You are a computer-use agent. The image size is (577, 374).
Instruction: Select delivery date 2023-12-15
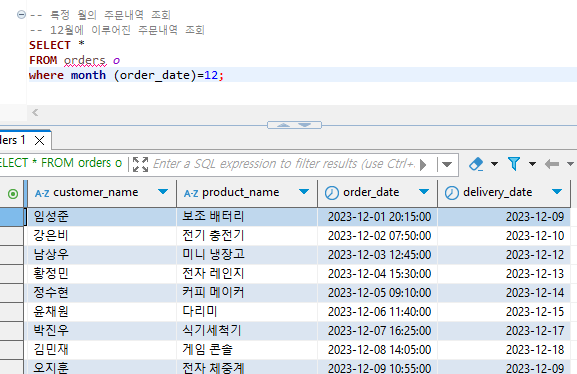point(504,311)
